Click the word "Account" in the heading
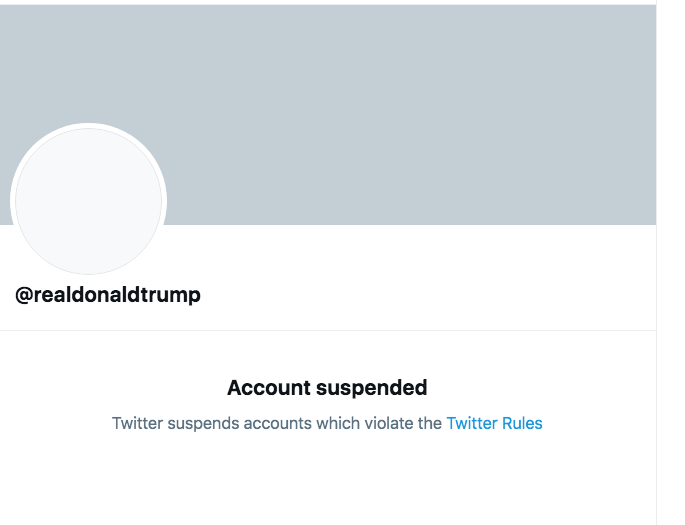685x525 pixels. (267, 388)
